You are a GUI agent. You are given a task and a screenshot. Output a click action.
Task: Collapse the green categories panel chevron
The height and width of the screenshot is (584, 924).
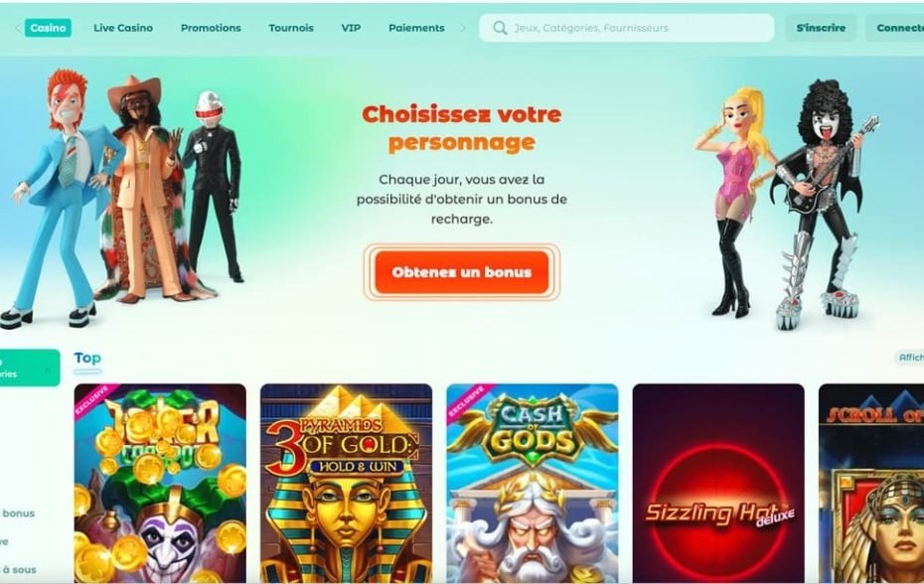pos(49,369)
